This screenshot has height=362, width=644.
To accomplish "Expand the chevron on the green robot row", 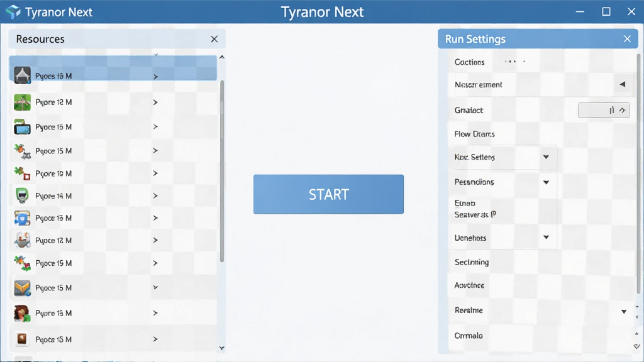I will [x=155, y=196].
